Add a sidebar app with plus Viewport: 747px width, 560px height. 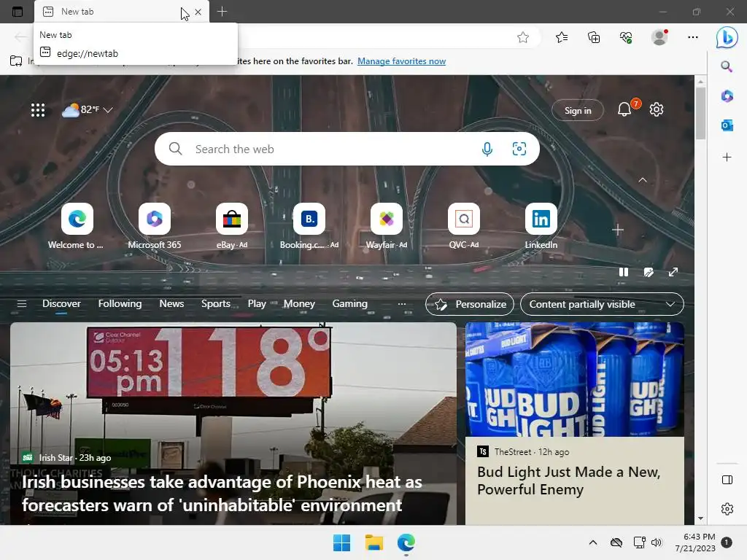pos(727,157)
